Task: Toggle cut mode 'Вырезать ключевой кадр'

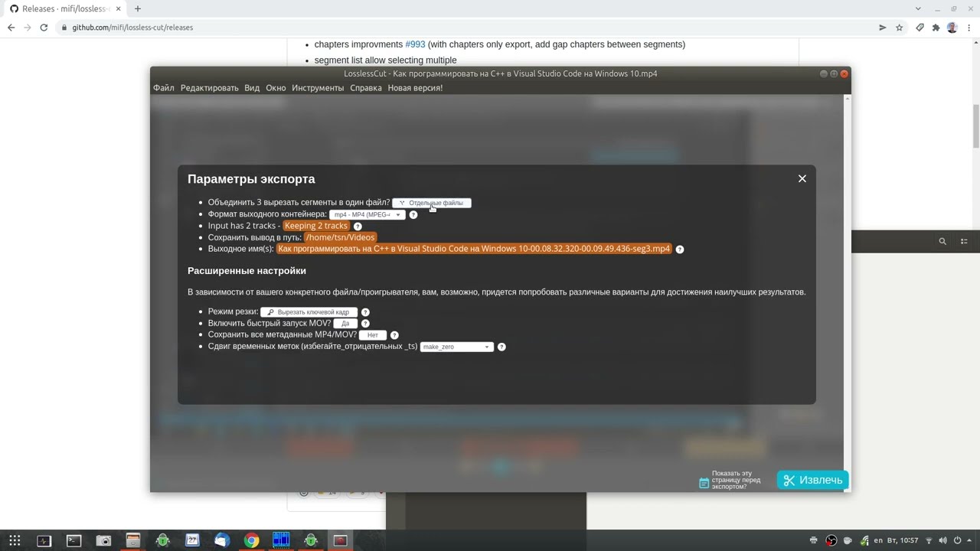Action: tap(309, 312)
